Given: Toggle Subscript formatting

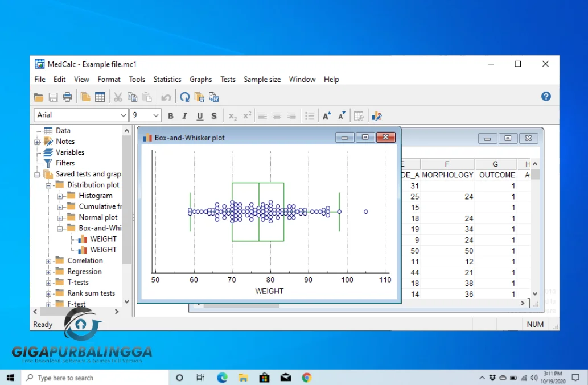Looking at the screenshot, I should tap(232, 117).
